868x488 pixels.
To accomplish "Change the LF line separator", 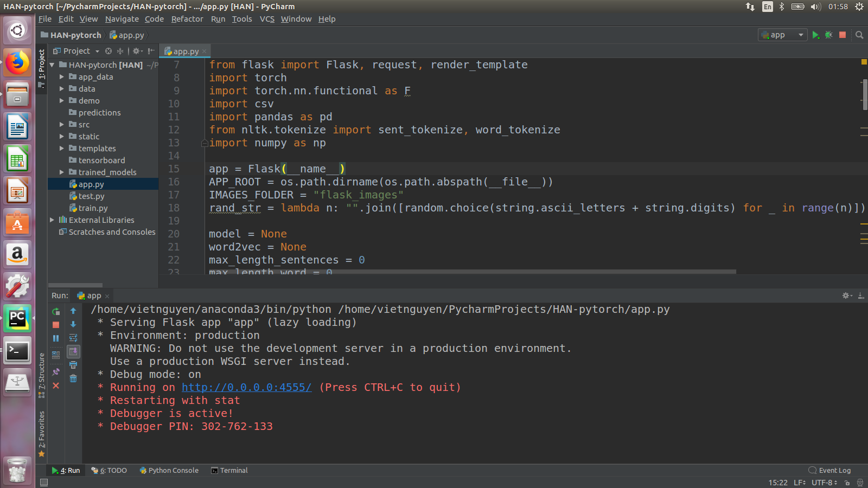I will [800, 483].
